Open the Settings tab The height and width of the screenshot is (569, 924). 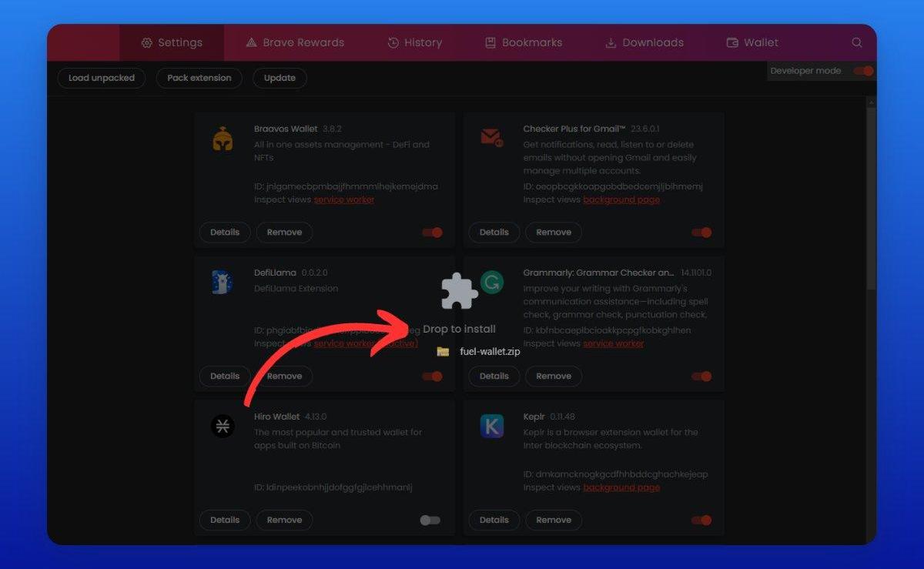point(172,43)
